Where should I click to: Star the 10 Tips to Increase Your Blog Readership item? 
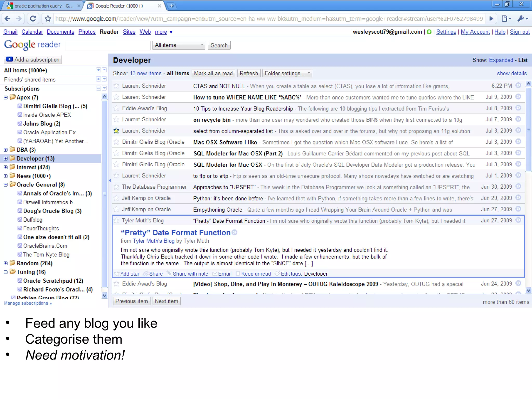point(116,108)
